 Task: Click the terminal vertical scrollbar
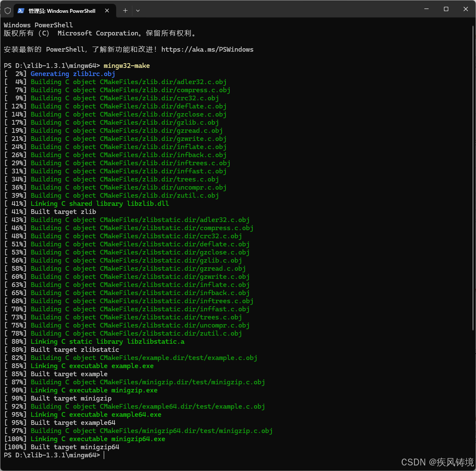point(473,178)
